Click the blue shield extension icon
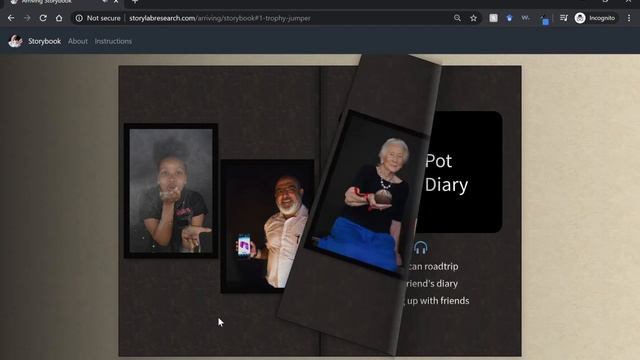640x360 pixels. [509, 18]
